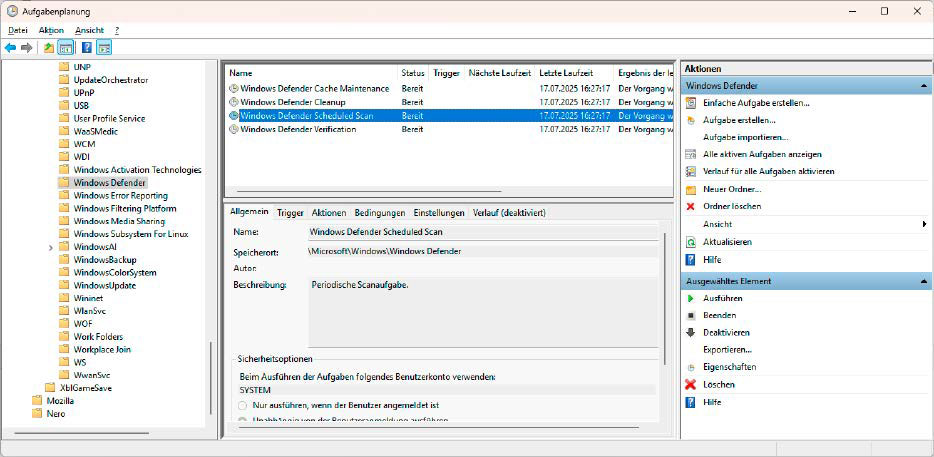Open the Aktion menu
Viewport: 934px width, 457px height.
coord(51,30)
